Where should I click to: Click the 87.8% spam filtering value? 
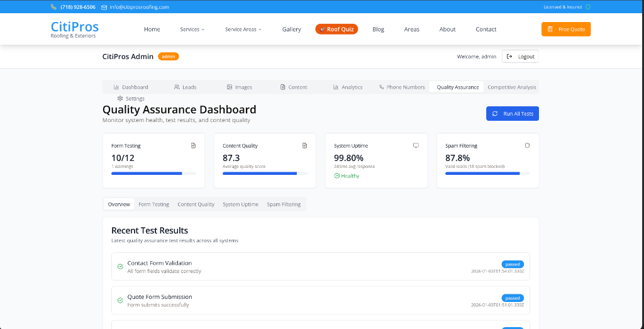coord(458,158)
